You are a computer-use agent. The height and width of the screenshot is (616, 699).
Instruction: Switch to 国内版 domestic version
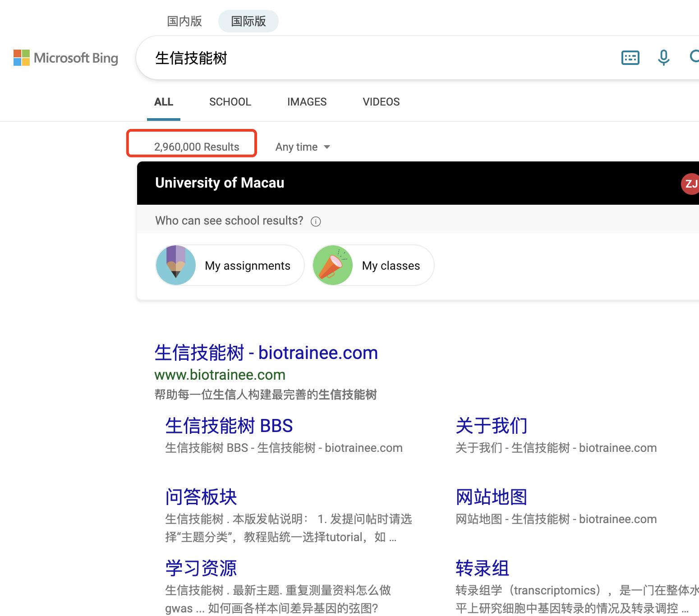[184, 21]
